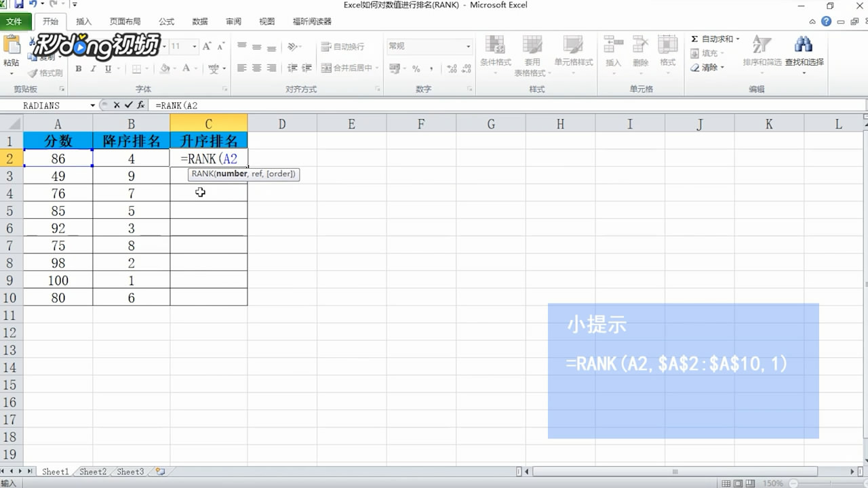Open conditional formatting 条件格式 menu
This screenshot has width=868, height=488.
pos(496,54)
